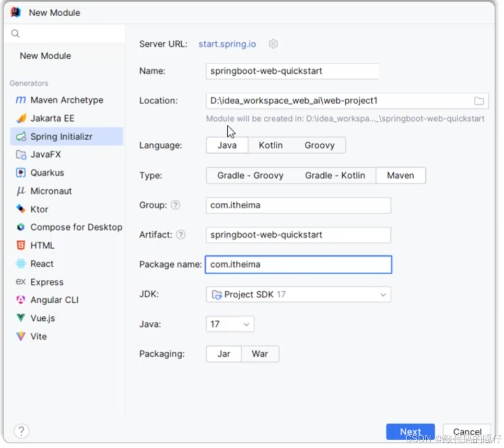Select React generator entry
504x448 pixels.
66,263
